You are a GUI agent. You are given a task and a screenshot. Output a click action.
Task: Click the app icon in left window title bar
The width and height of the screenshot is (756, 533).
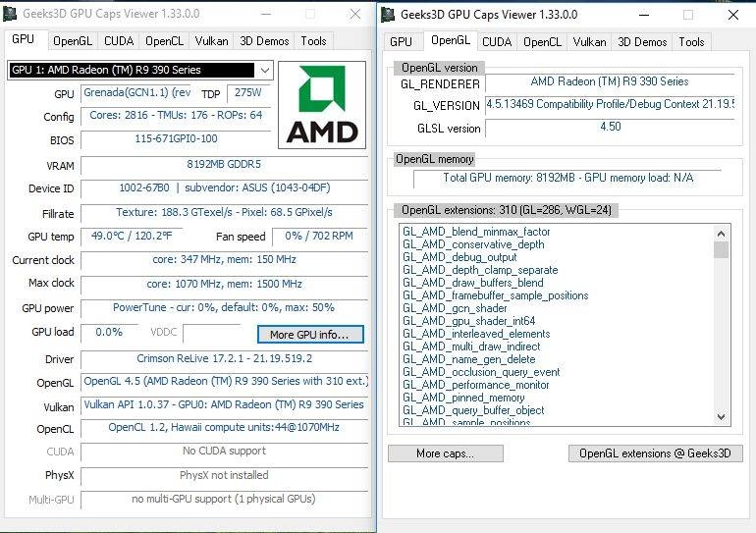pyautogui.click(x=10, y=14)
